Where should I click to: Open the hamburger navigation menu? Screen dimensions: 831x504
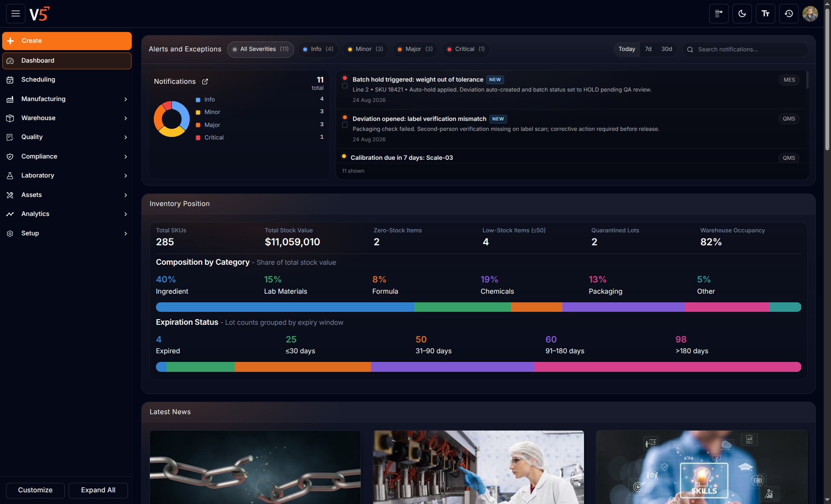[16, 13]
